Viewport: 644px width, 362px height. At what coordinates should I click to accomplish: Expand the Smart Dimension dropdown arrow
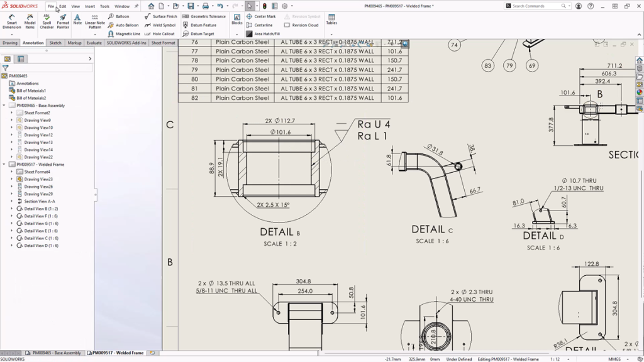pos(11,34)
